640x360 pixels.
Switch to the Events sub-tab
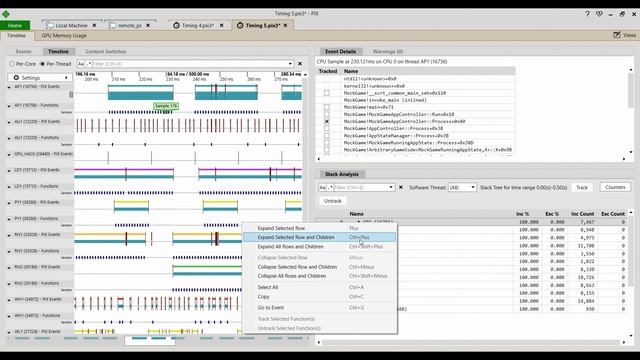coord(24,51)
